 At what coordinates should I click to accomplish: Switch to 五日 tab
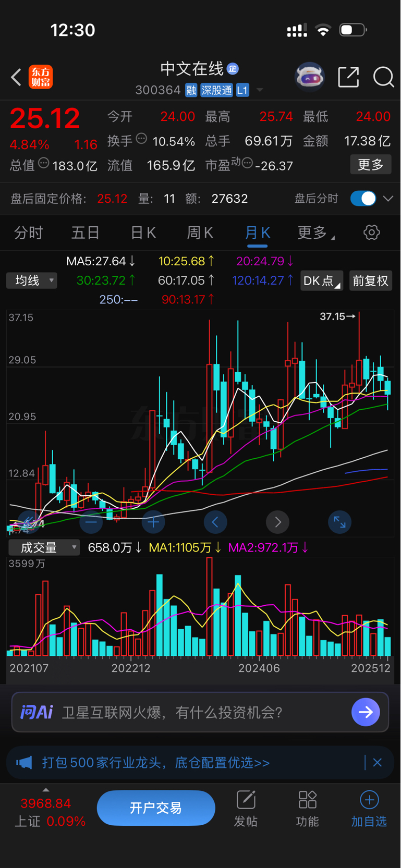coord(86,233)
